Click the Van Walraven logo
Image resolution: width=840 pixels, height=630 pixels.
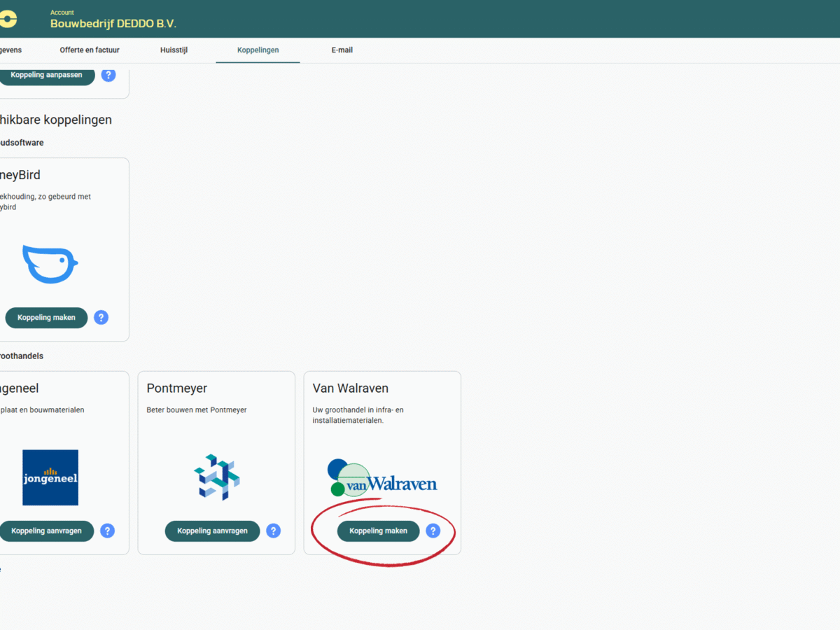[382, 477]
